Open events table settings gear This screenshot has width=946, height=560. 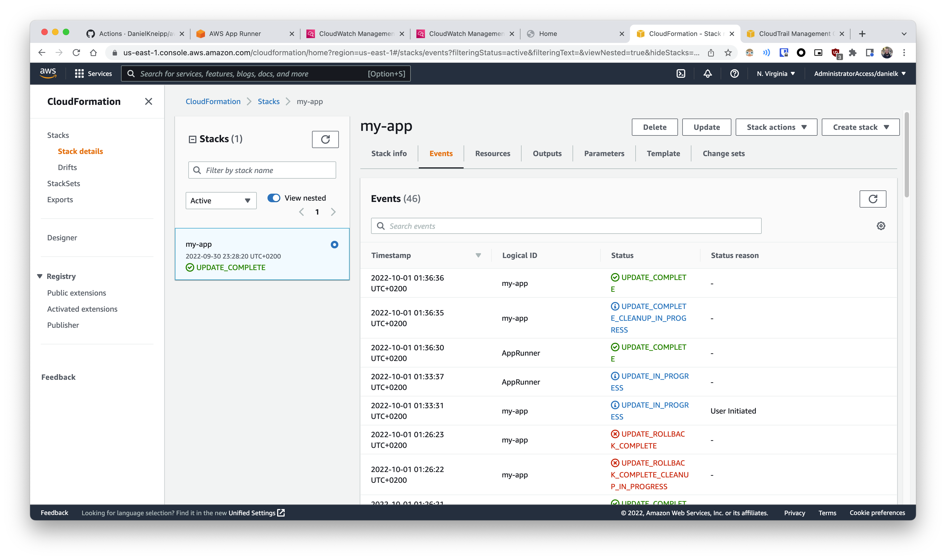pos(881,226)
